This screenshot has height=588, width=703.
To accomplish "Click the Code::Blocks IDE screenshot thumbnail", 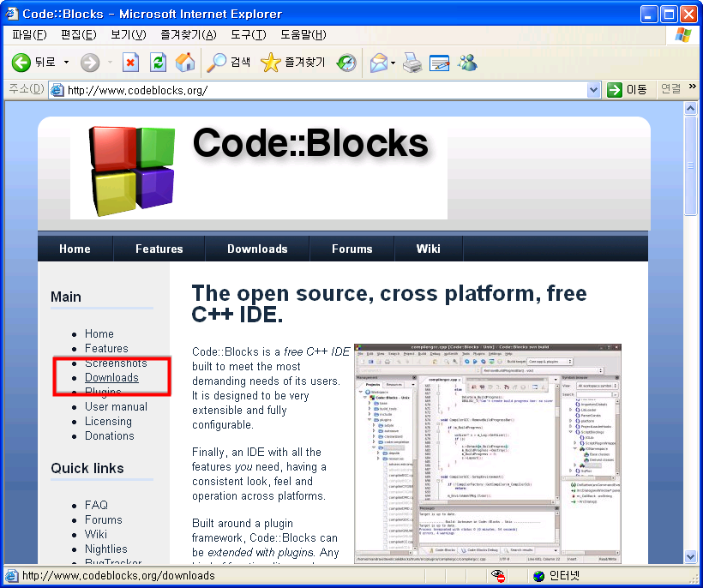I will click(487, 453).
